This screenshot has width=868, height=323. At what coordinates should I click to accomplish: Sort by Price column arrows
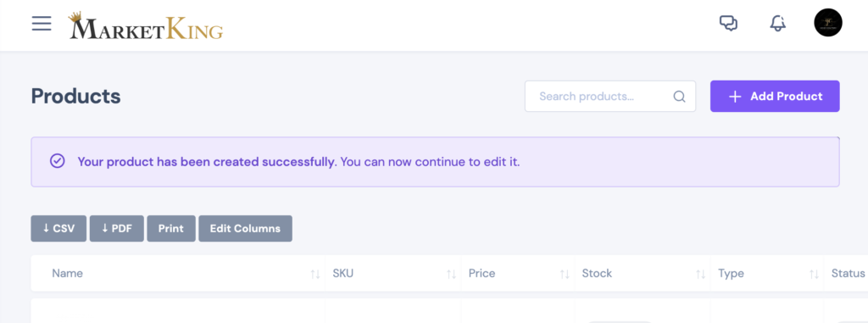[x=565, y=274]
